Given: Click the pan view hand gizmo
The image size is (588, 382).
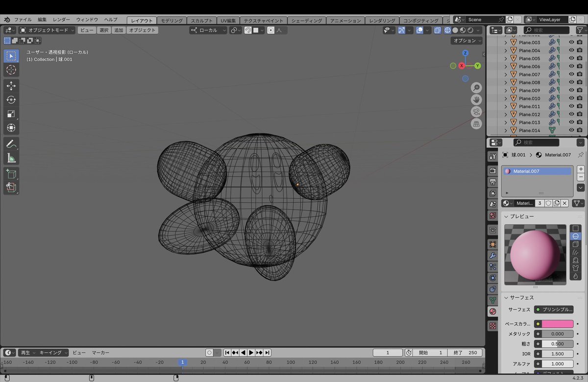Looking at the screenshot, I should (476, 99).
